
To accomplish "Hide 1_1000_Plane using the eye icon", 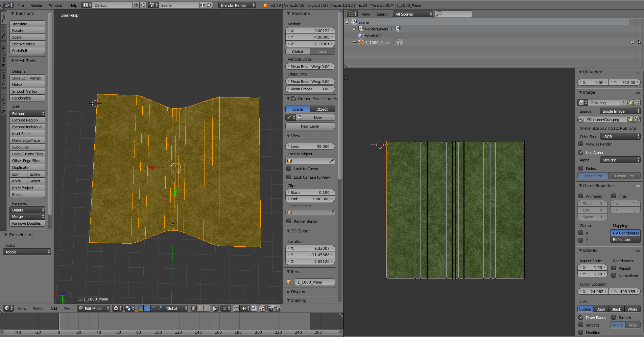I will (632, 42).
